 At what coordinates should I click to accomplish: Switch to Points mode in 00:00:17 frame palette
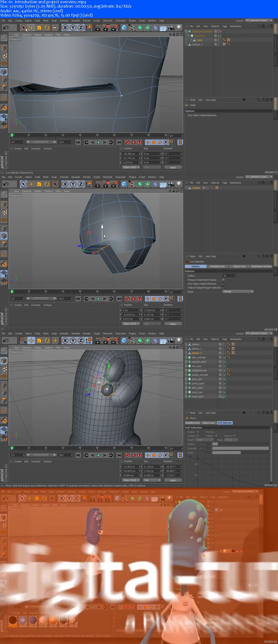[x=4, y=72]
